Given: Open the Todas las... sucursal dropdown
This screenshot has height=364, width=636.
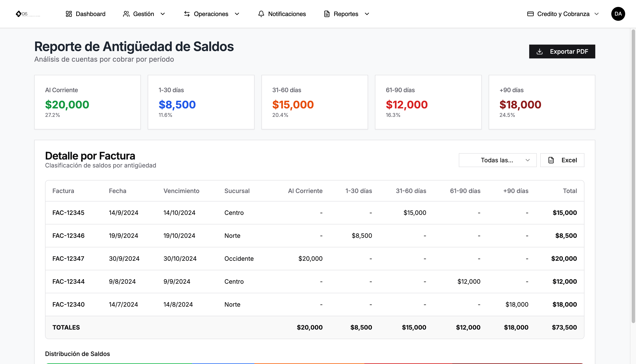Looking at the screenshot, I should (498, 160).
